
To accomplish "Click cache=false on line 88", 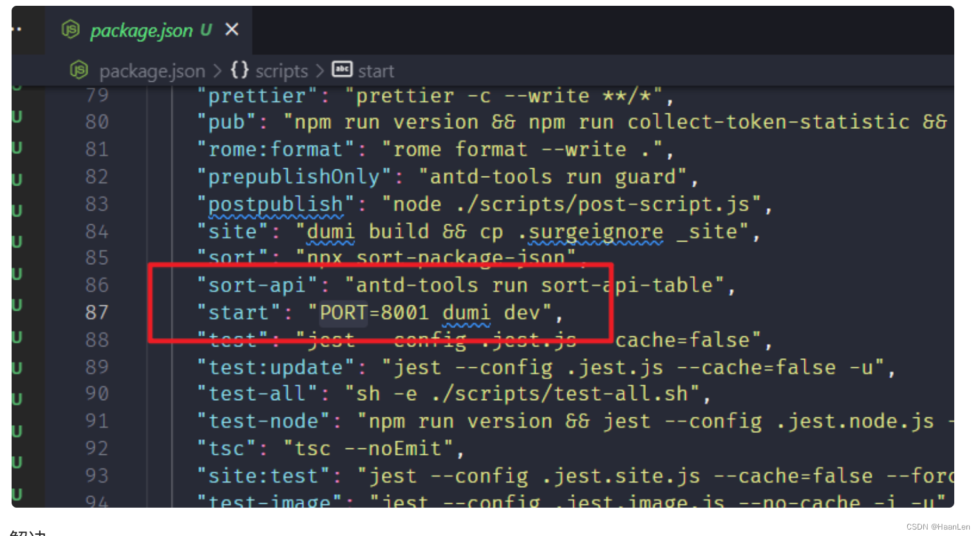I will point(682,340).
